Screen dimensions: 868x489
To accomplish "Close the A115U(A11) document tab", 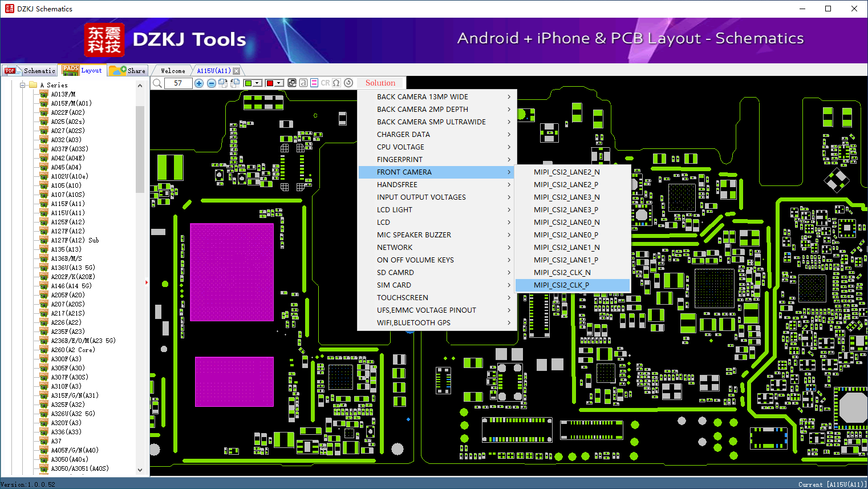I will tap(236, 71).
